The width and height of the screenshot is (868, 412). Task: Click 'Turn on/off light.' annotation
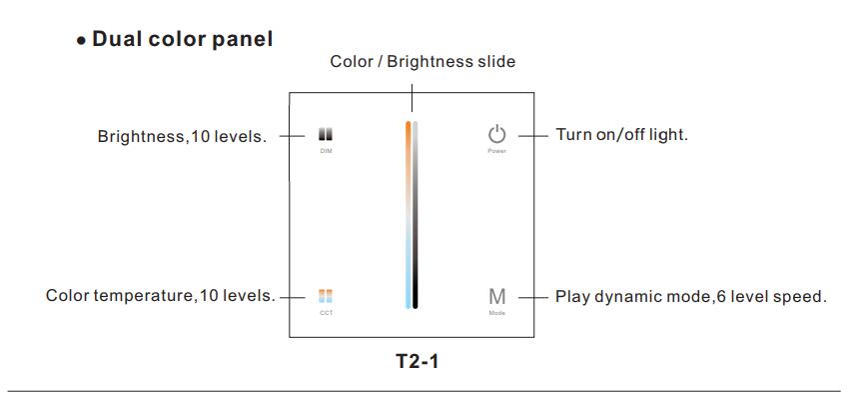[621, 134]
